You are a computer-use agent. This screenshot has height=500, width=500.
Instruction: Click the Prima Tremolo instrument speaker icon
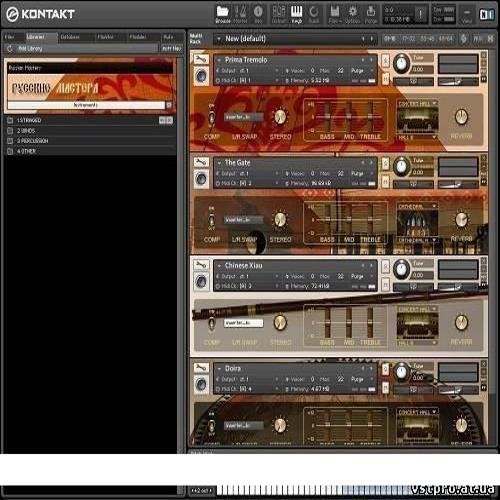pyautogui.click(x=201, y=76)
